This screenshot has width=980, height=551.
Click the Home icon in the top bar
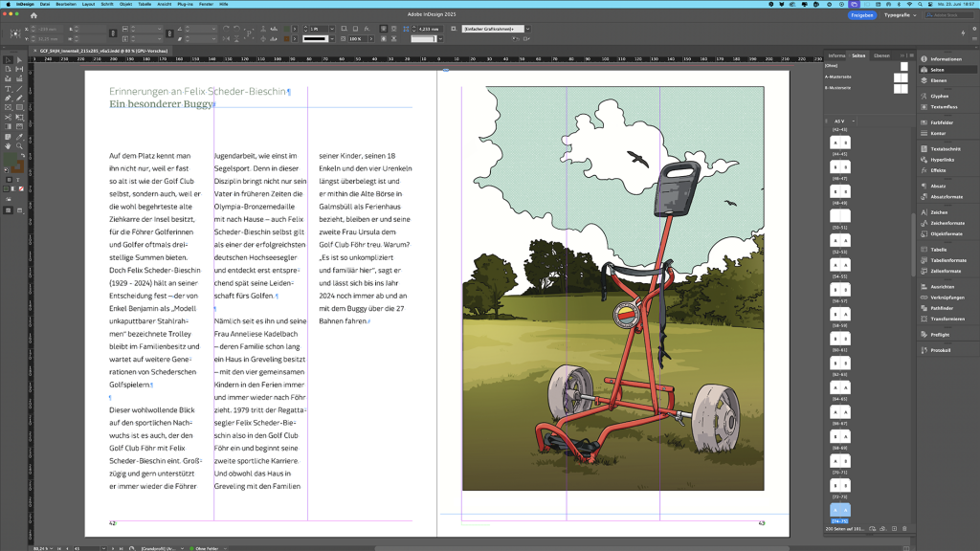(x=34, y=15)
